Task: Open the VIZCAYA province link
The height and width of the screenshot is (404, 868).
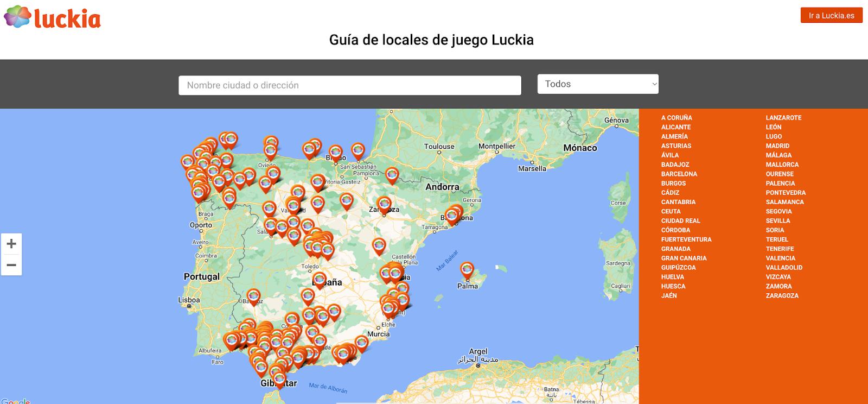Action: click(778, 277)
